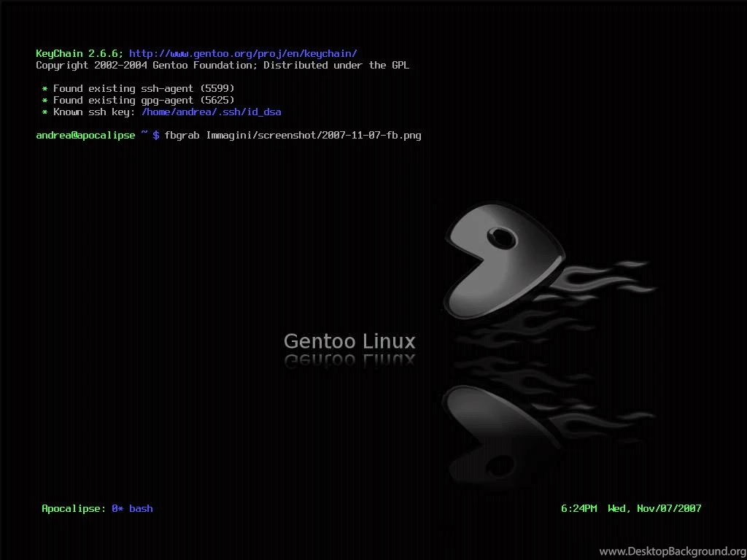Click the 'Wed, Nov/07/2007' date in status line

point(654,508)
